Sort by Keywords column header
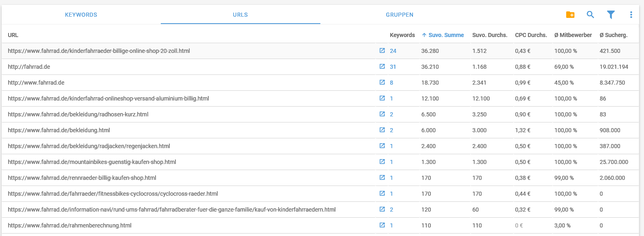This screenshot has width=644, height=236. click(x=402, y=35)
